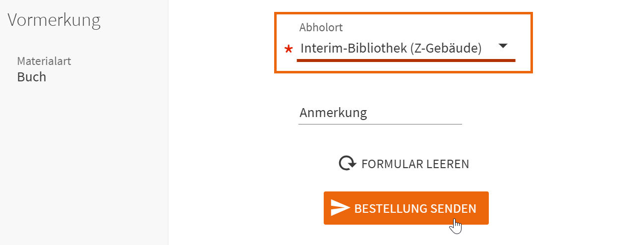
Task: Click the Abholort field label
Action: (321, 28)
